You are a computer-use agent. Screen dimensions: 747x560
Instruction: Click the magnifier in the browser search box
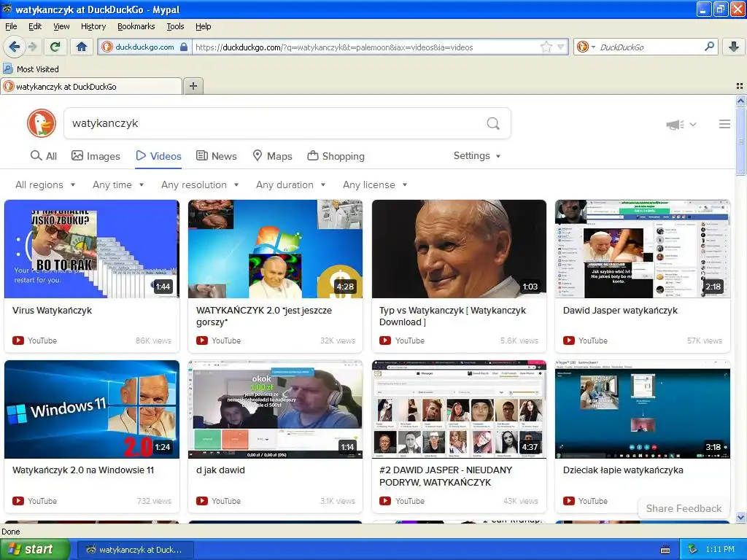tap(709, 47)
